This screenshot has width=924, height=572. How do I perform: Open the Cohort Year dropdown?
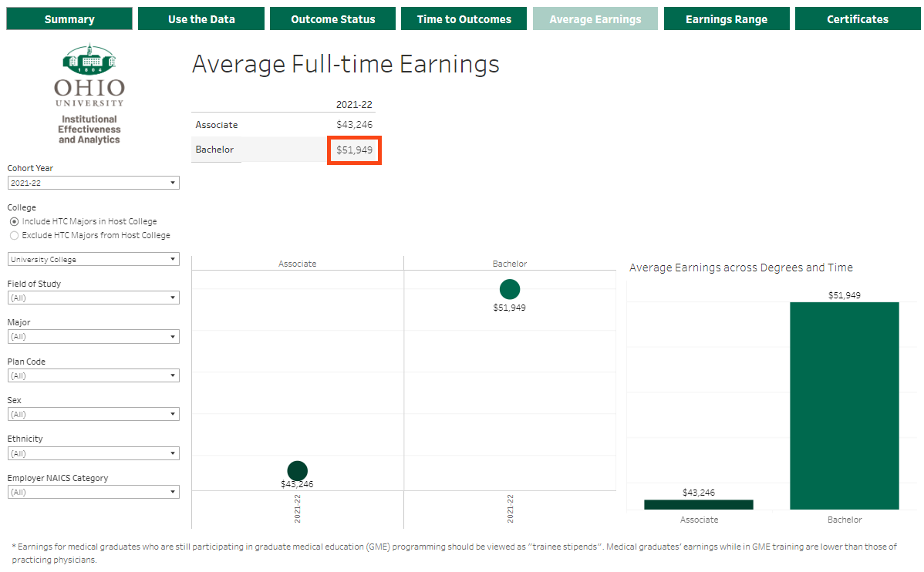[93, 183]
